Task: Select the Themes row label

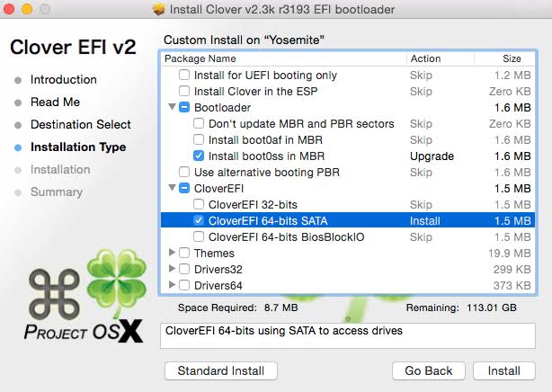Action: (214, 254)
